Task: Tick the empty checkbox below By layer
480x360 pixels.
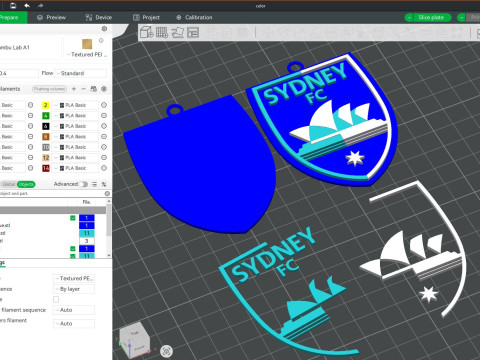Action: point(56,299)
